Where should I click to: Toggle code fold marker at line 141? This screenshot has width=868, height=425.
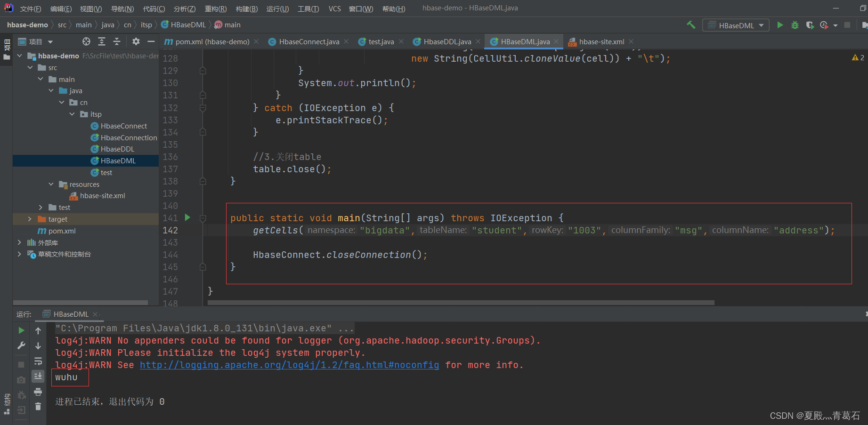click(203, 218)
